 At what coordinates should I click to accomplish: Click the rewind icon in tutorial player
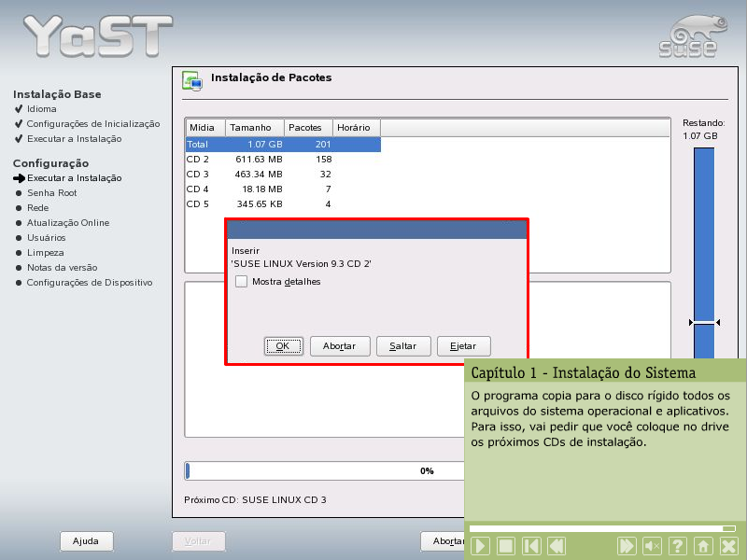(x=556, y=546)
